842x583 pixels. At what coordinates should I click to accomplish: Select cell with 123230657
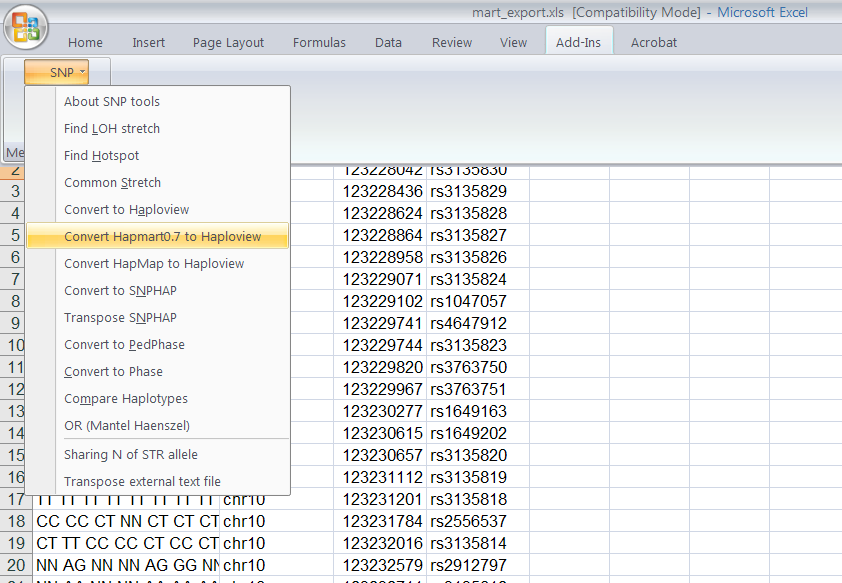380,455
